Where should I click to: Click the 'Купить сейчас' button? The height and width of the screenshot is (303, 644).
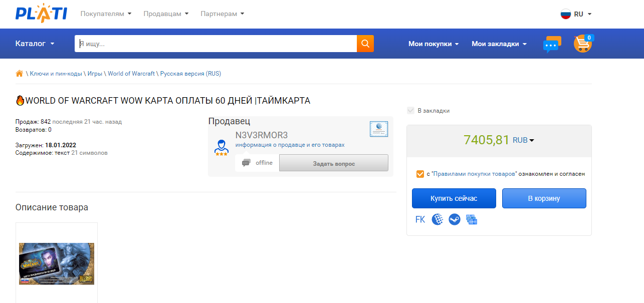pyautogui.click(x=454, y=198)
